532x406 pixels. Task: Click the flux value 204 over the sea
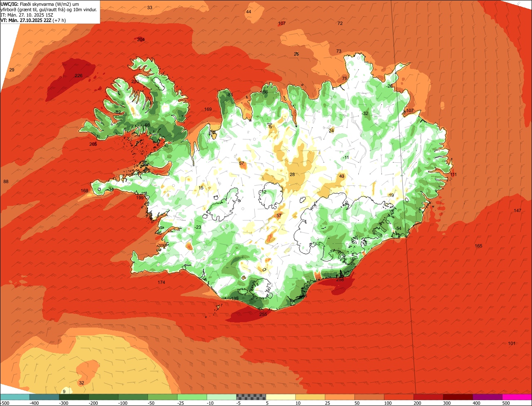(141, 39)
